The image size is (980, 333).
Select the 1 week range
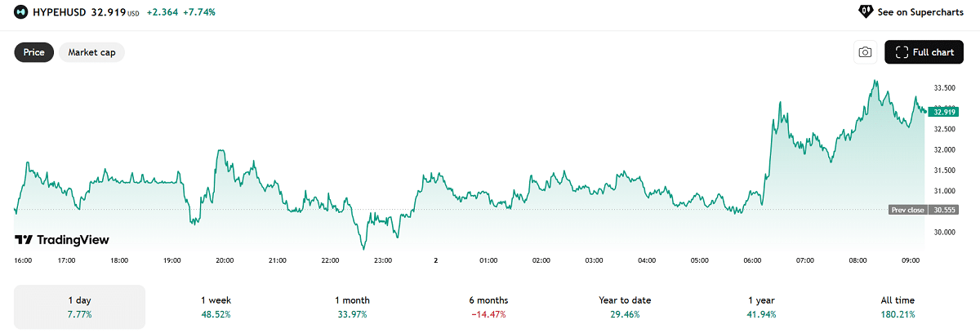[216, 307]
